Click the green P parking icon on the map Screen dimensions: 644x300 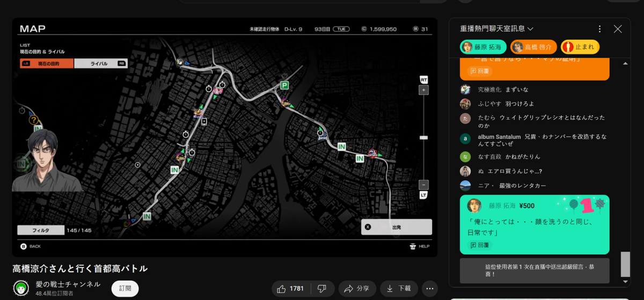[x=284, y=85]
